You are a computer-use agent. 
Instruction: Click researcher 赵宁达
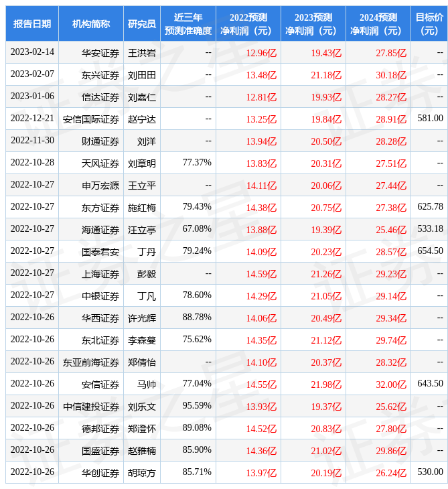[142, 119]
